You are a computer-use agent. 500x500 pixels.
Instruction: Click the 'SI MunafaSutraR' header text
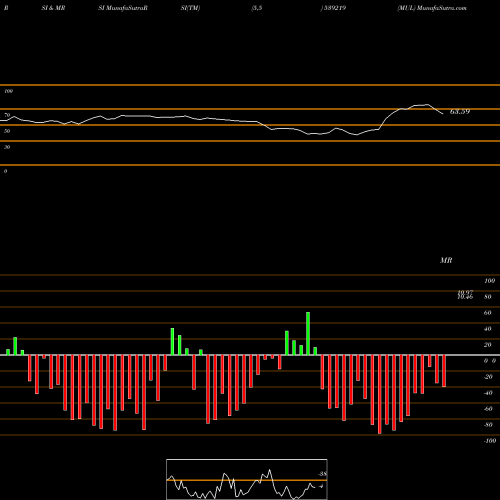(x=123, y=8)
